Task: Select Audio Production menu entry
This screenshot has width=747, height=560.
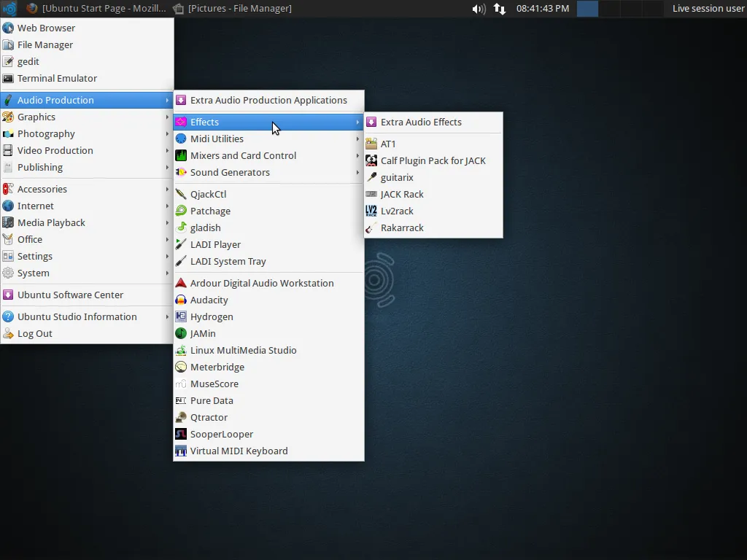Action: tap(87, 100)
